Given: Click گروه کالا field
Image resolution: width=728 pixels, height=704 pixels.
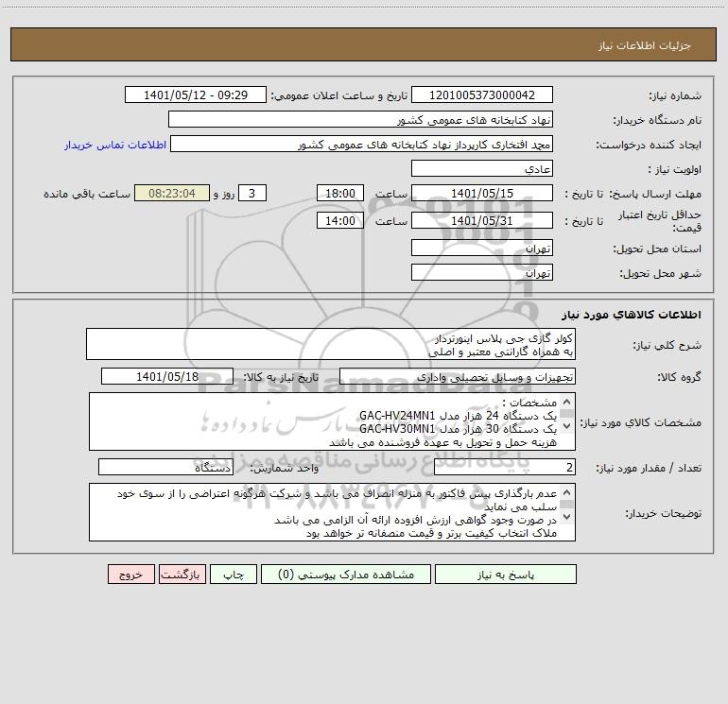Looking at the screenshot, I should (458, 376).
